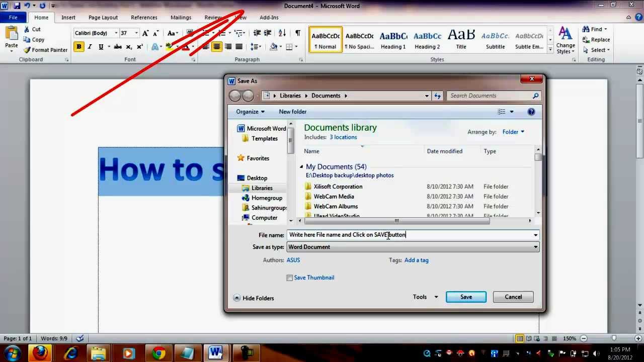The image size is (644, 362).
Task: Activate the Format Painter
Action: click(45, 50)
